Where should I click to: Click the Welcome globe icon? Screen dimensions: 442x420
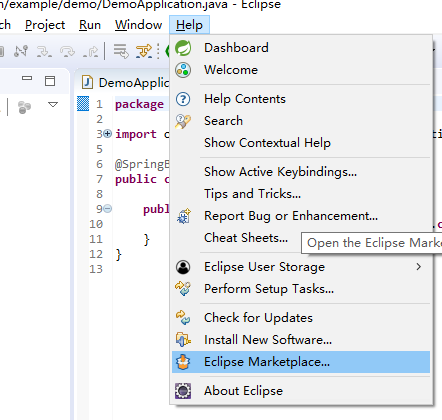point(183,70)
